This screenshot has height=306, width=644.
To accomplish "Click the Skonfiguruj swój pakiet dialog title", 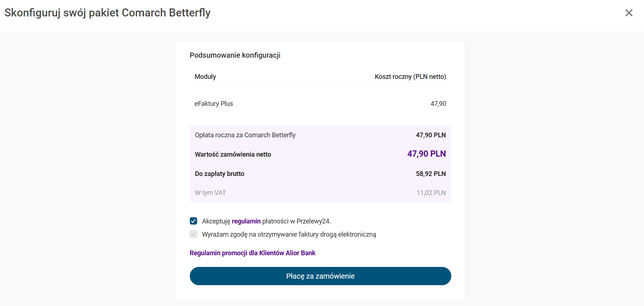I will tap(108, 13).
